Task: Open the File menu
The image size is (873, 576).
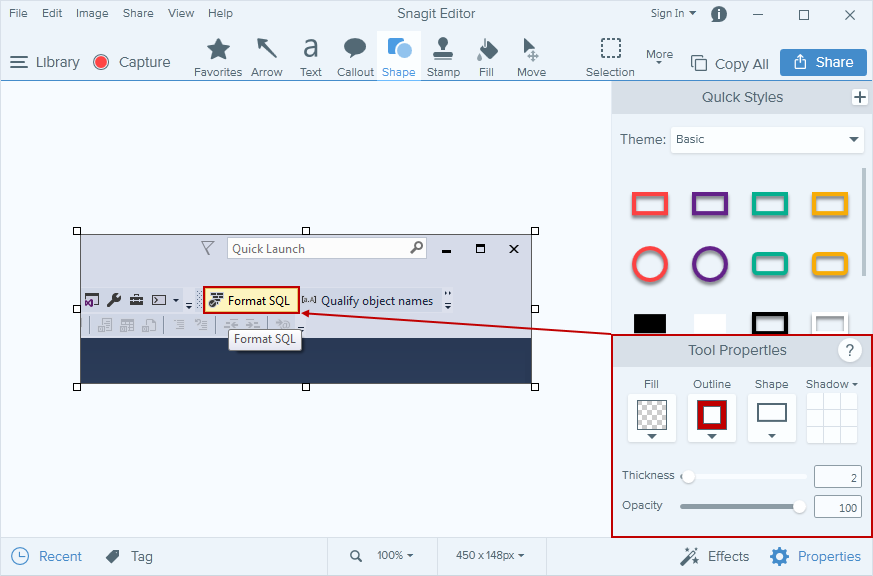Action: click(x=18, y=13)
